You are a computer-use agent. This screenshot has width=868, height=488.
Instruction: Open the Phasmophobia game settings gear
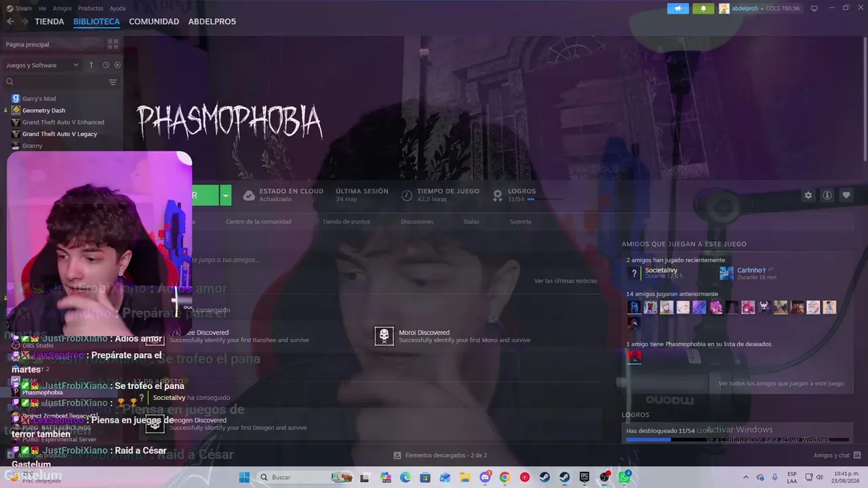(808, 195)
